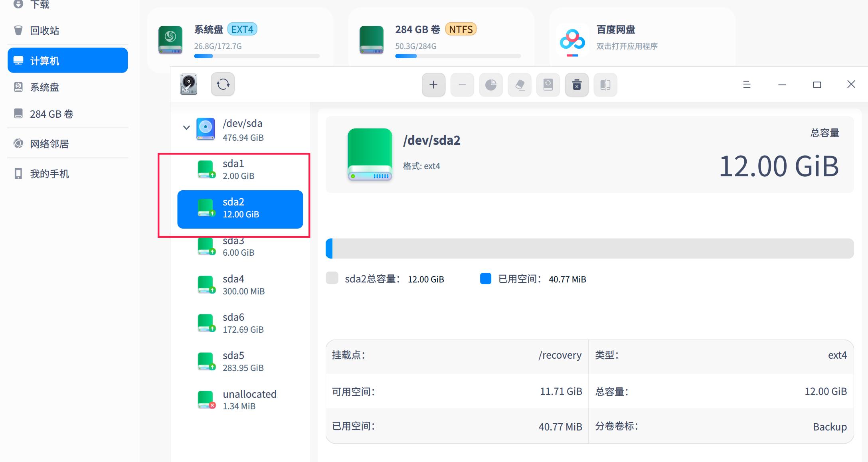Select the sda3 partition
868x462 pixels.
(x=239, y=246)
